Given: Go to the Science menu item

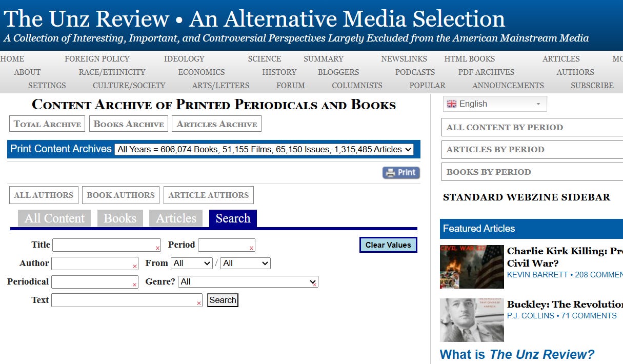Looking at the screenshot, I should tap(265, 59).
